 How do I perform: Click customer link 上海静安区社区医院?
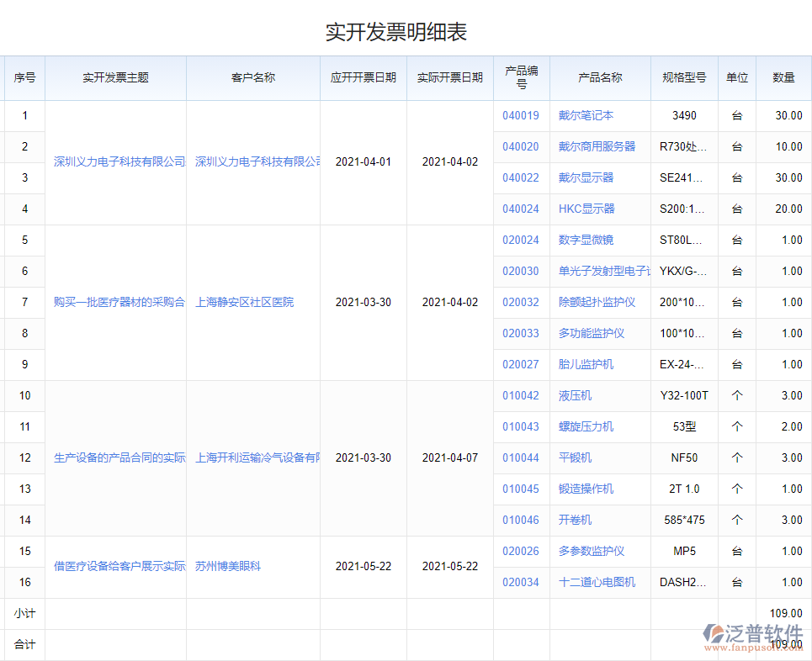click(x=246, y=302)
